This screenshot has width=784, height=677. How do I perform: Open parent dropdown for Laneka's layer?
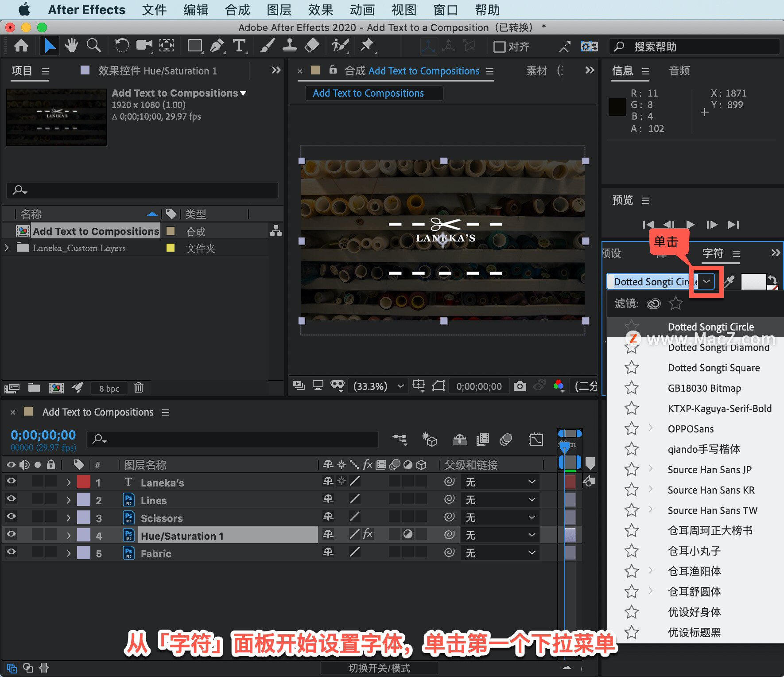click(500, 482)
